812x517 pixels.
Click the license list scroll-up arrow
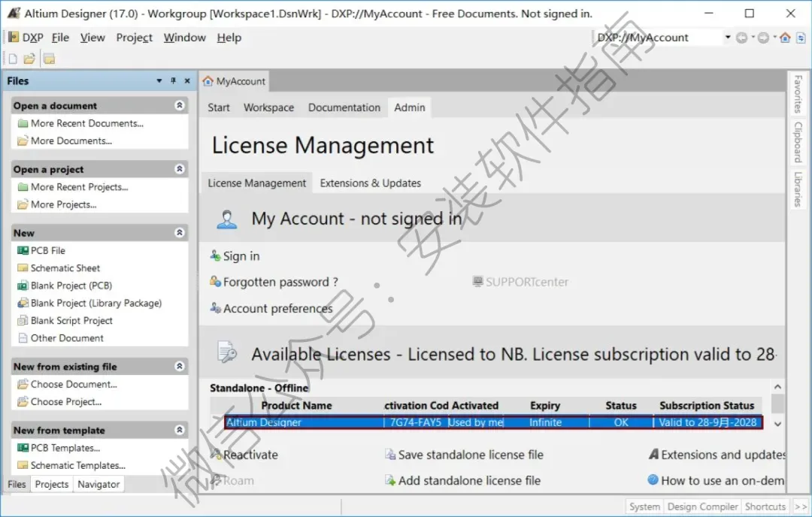pos(777,386)
